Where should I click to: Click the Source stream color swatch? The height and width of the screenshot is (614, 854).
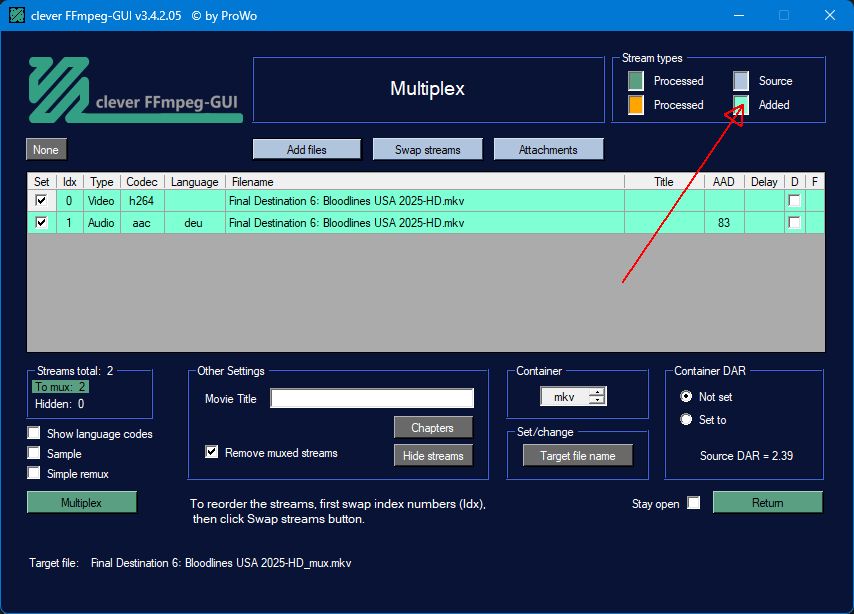point(741,81)
